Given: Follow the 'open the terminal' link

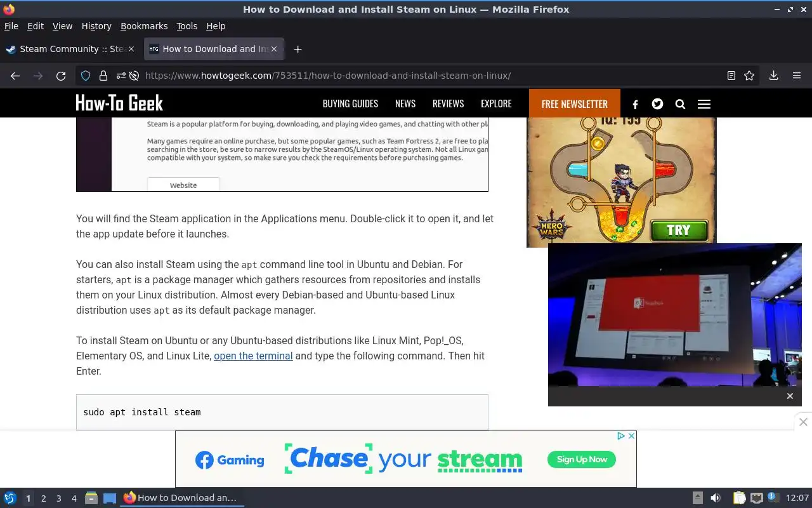Looking at the screenshot, I should 253,356.
